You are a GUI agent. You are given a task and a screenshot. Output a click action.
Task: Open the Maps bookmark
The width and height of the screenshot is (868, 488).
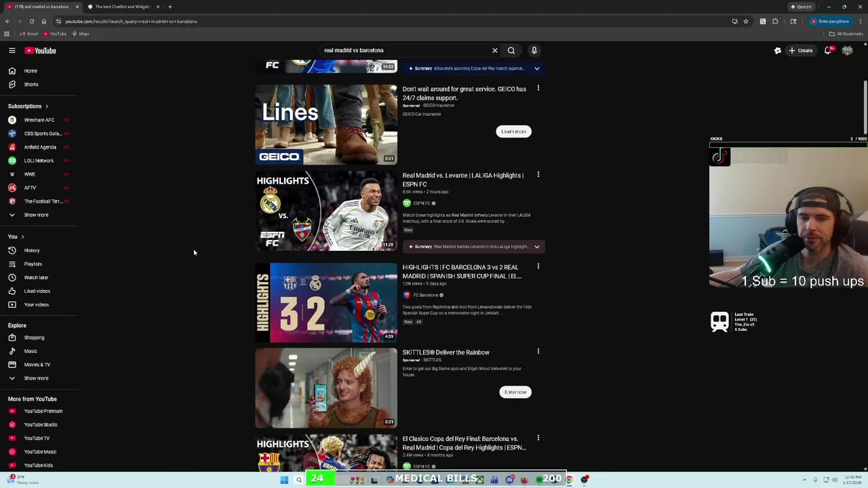81,34
